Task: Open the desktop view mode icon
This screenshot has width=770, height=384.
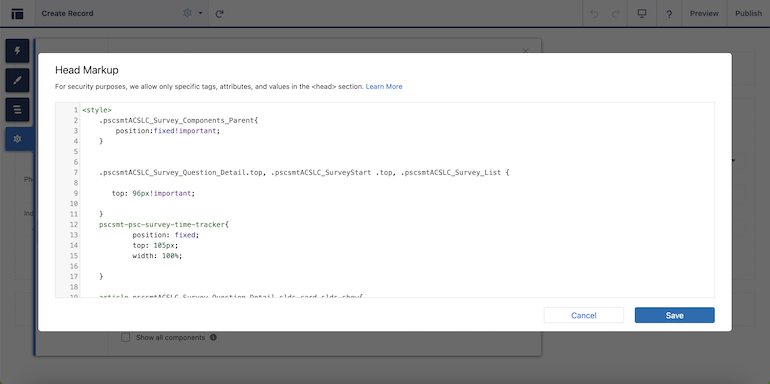Action: click(x=642, y=13)
